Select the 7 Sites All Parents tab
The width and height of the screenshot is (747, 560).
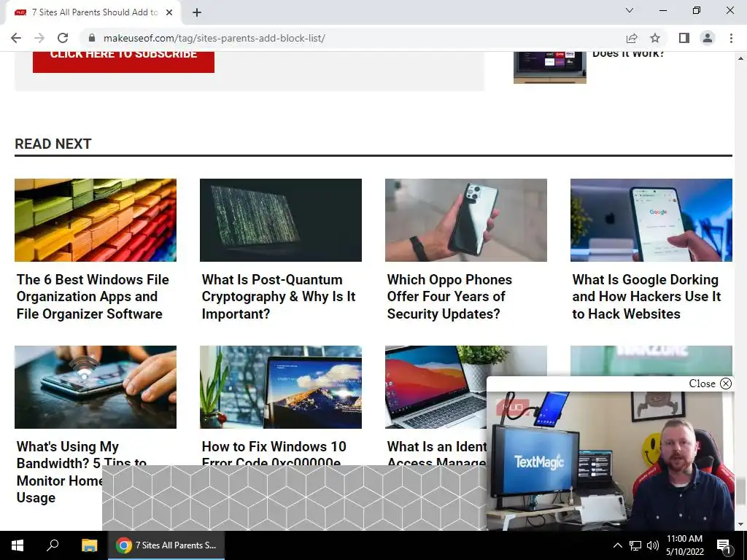pos(93,12)
